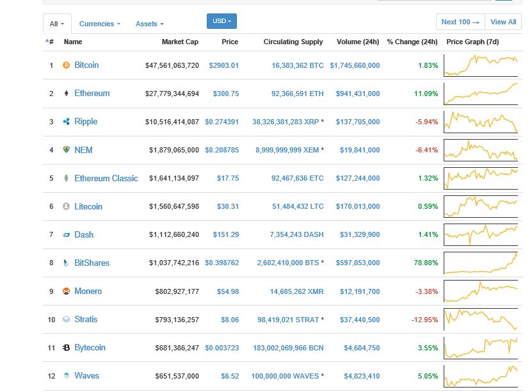The image size is (532, 392).
Task: Open BitShares 7d price graph
Action: point(481,263)
